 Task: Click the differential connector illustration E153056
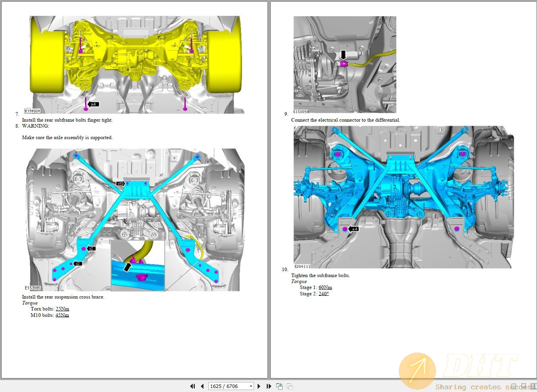[x=345, y=65]
